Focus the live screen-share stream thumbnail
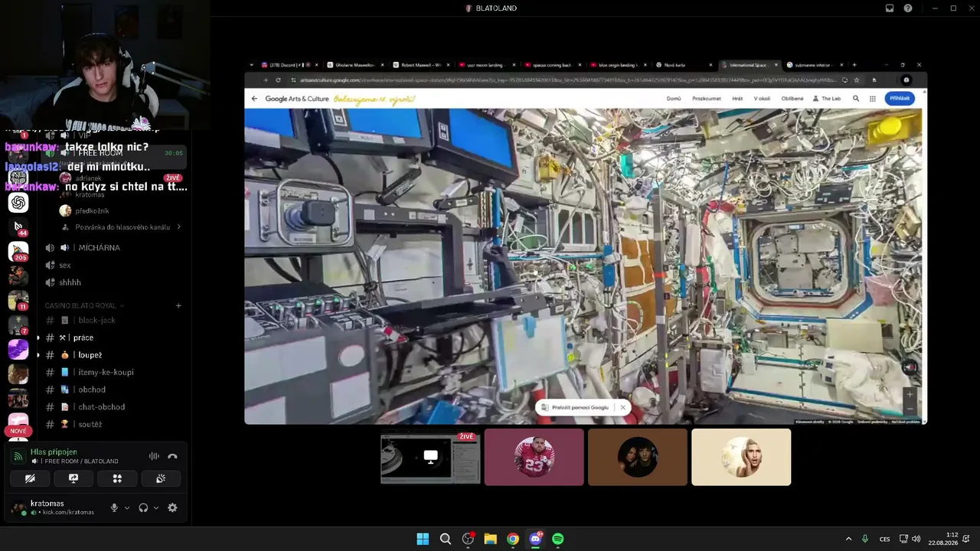 click(x=431, y=457)
